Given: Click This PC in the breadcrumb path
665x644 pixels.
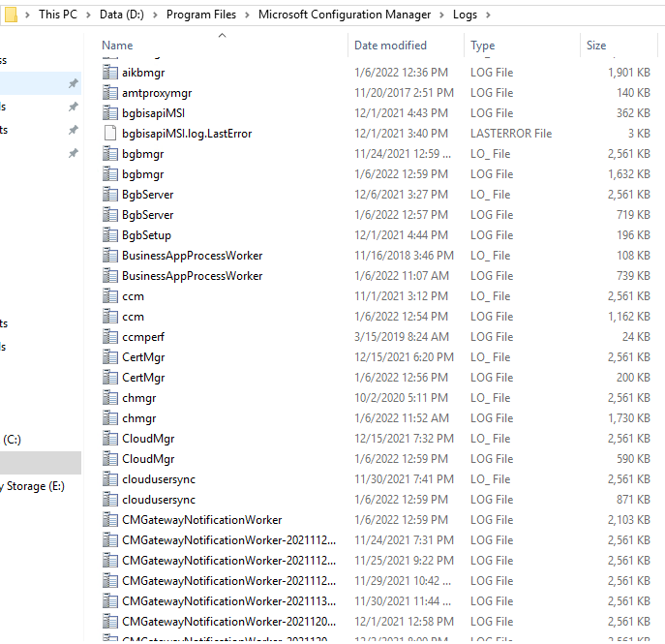Looking at the screenshot, I should pos(58,15).
